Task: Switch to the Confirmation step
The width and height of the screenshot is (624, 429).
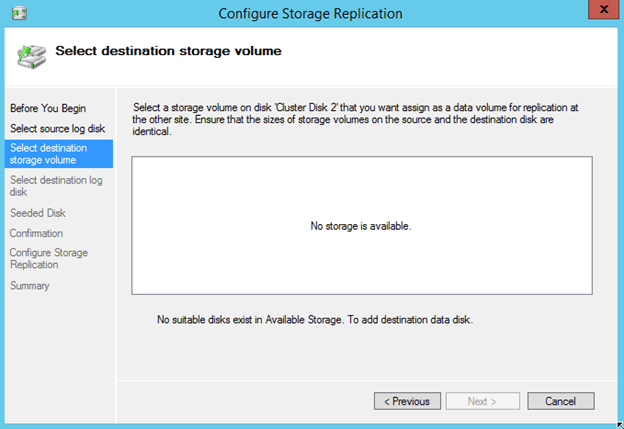Action: [36, 234]
